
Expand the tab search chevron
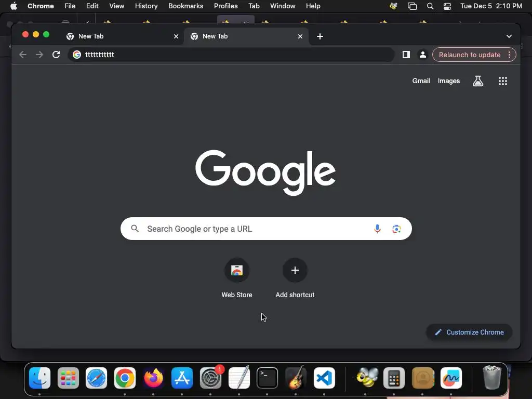[509, 36]
